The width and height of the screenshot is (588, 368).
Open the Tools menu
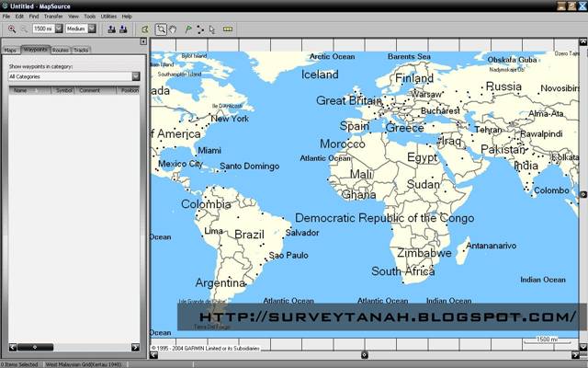click(90, 17)
